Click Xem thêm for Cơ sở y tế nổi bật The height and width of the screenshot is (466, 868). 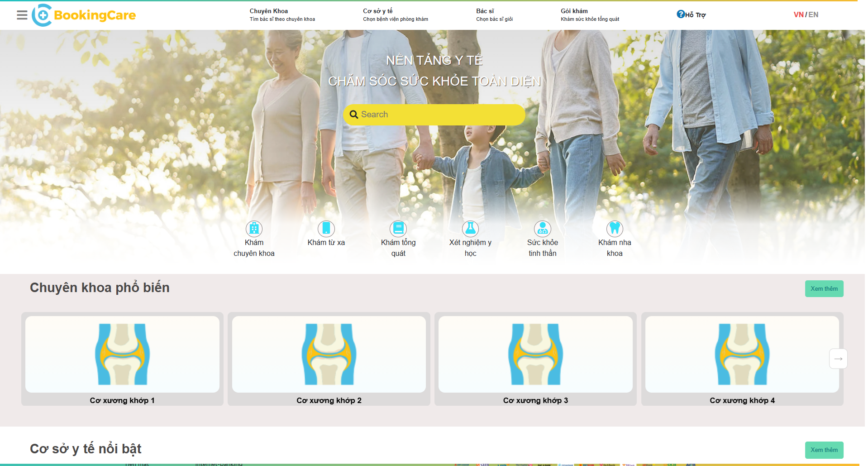coord(824,450)
